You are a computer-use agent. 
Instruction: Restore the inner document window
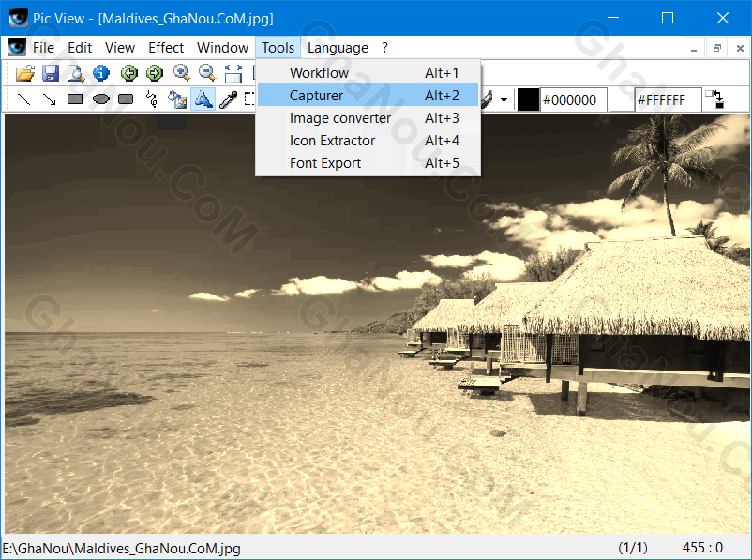717,48
